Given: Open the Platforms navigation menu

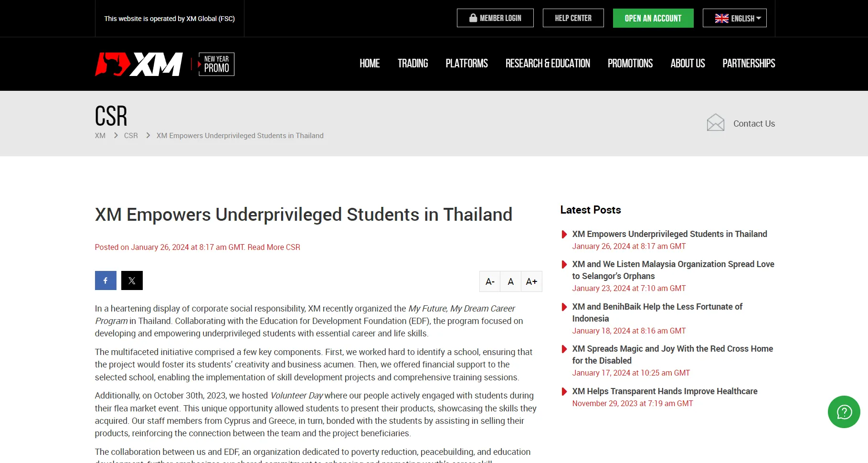Looking at the screenshot, I should 466,64.
